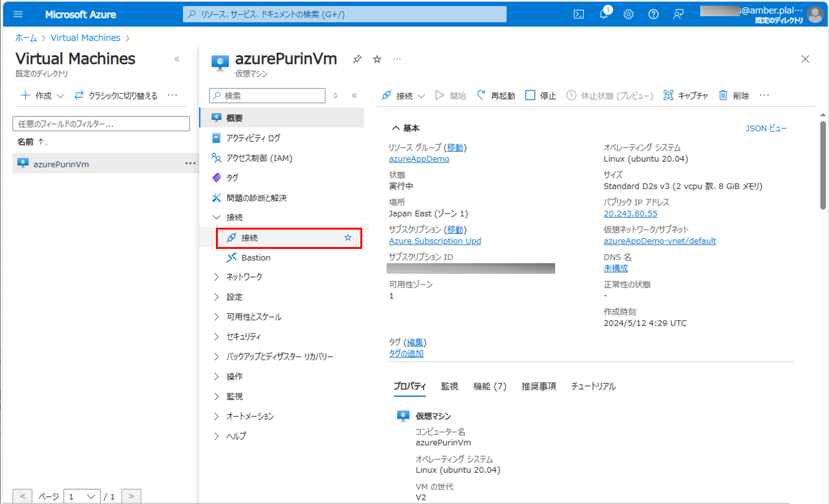Open Azure Subscription Upd link

click(435, 241)
